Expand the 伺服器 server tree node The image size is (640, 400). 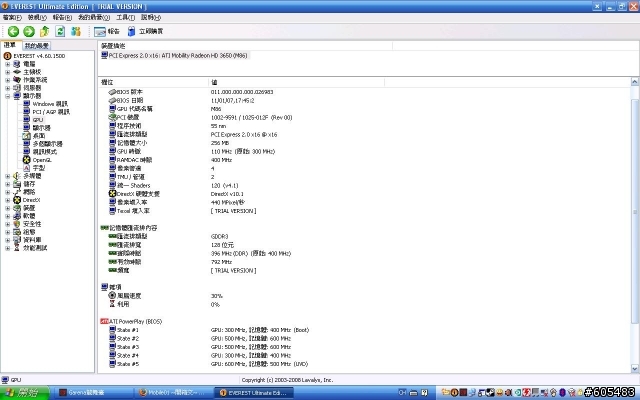point(7,88)
